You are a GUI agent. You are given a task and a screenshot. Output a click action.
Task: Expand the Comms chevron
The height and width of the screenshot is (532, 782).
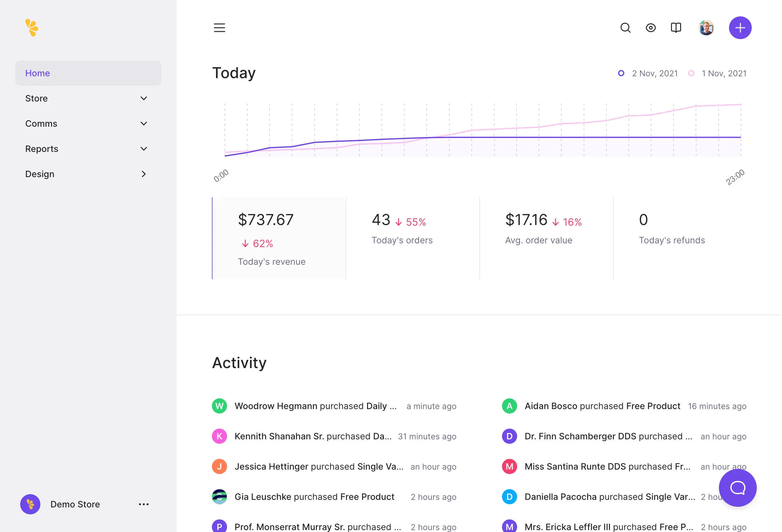144,124
